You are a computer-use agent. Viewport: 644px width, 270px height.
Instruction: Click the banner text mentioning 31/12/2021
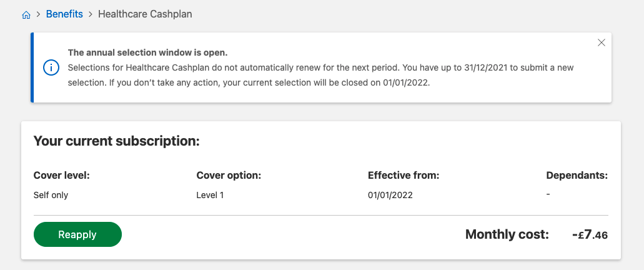321,75
